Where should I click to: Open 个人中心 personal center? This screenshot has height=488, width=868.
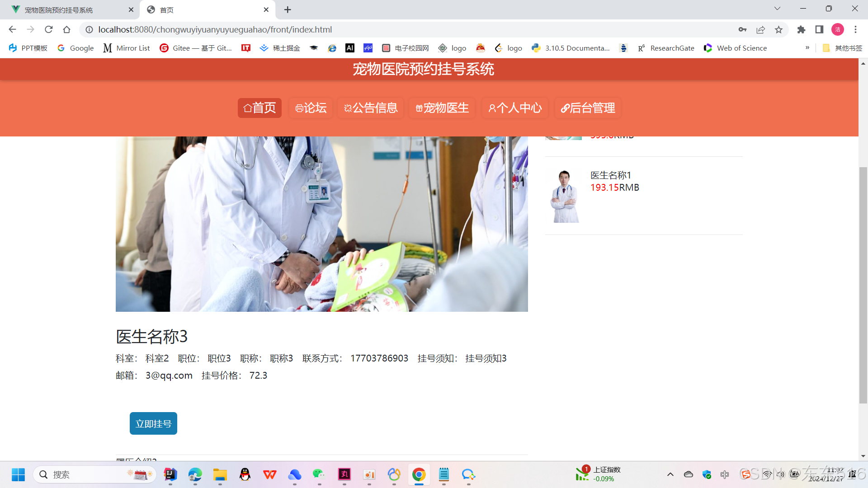point(515,108)
